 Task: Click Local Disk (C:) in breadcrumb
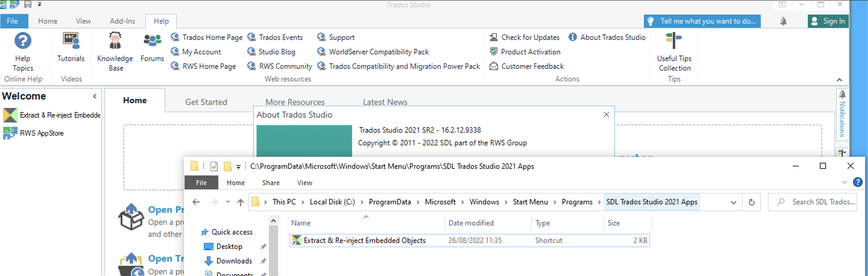332,202
